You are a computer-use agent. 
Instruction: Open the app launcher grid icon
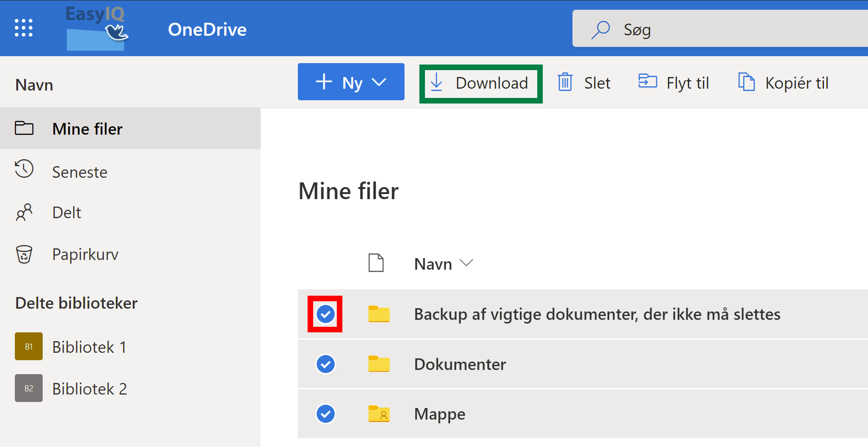click(24, 28)
